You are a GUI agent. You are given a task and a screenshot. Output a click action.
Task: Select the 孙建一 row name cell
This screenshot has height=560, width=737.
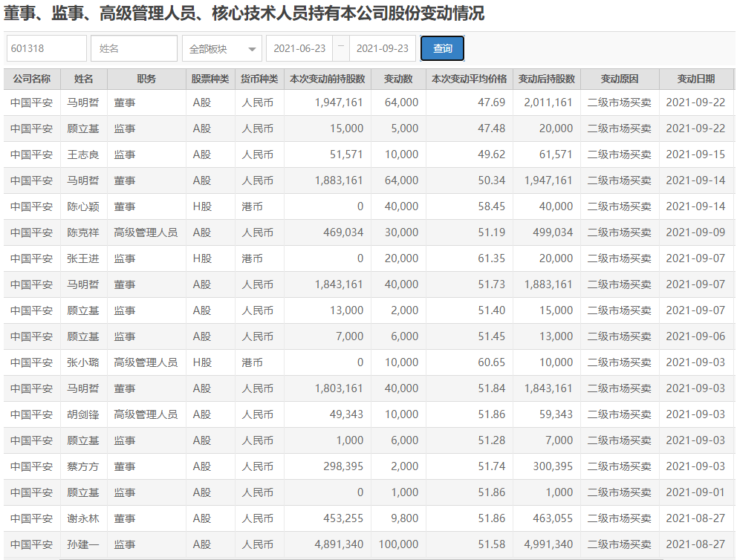tap(83, 544)
